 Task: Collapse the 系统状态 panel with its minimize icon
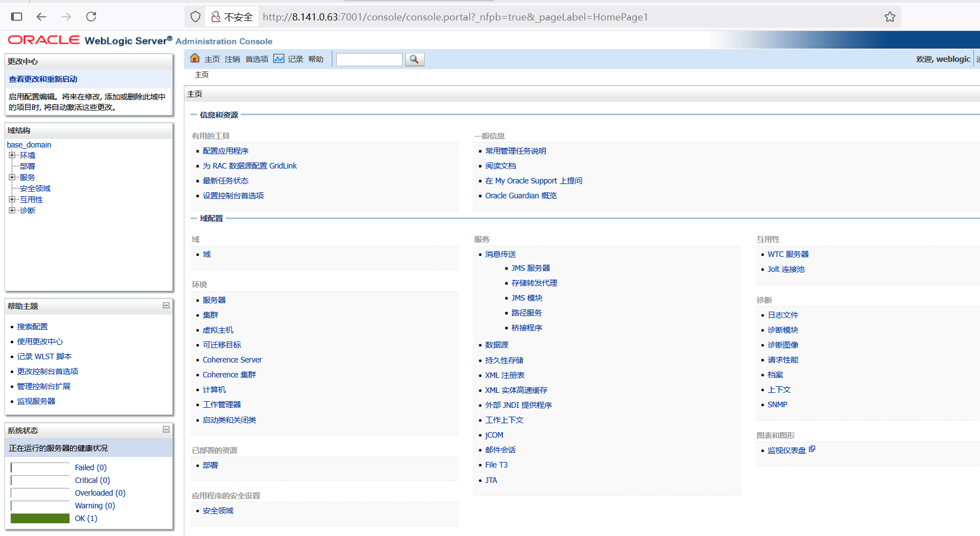166,429
